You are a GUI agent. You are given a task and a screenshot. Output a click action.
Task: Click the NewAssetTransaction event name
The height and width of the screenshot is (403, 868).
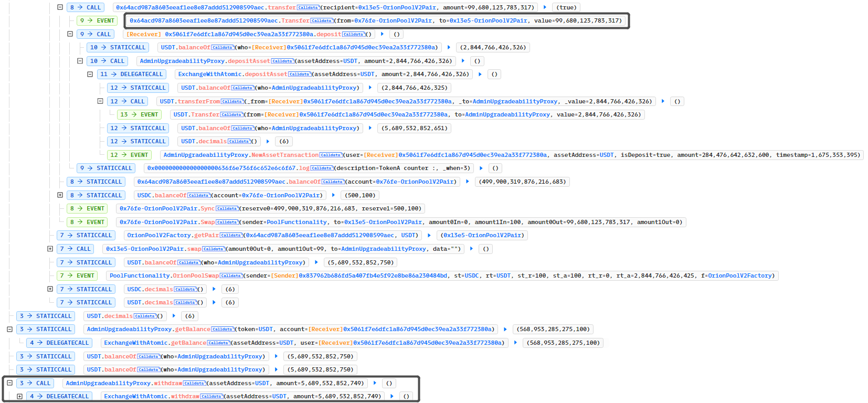coord(285,155)
